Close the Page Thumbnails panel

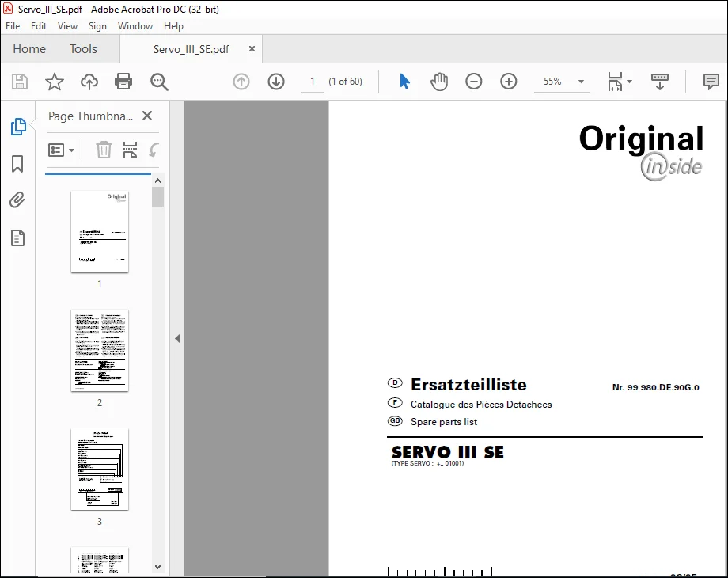click(x=147, y=116)
